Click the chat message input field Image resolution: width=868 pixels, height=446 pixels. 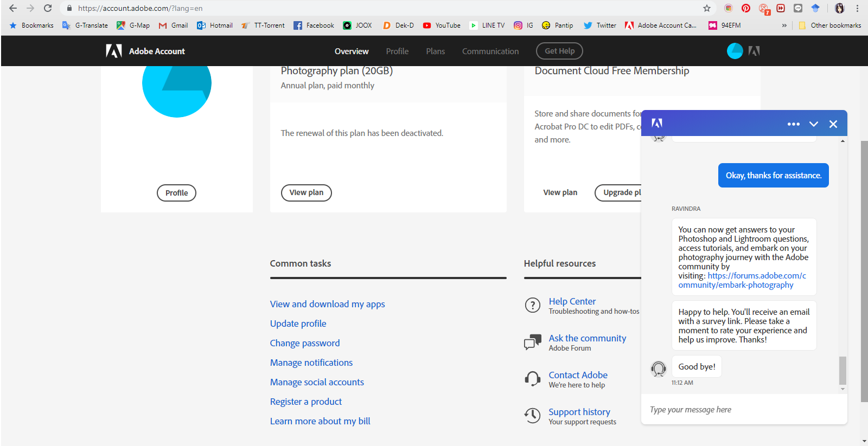click(x=744, y=410)
